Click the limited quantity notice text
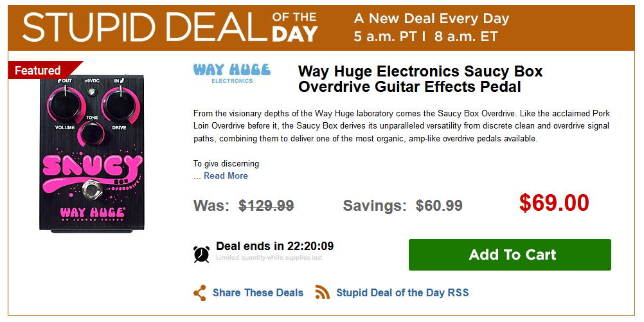This screenshot has width=644, height=322. [x=269, y=258]
